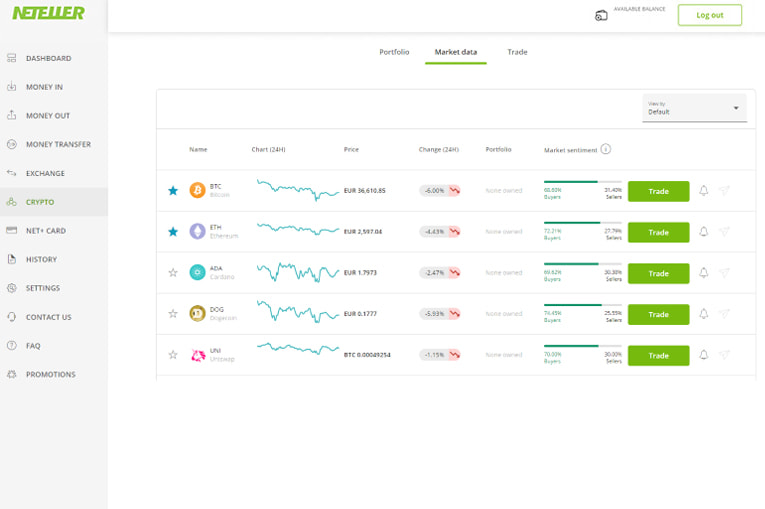This screenshot has height=509, width=765.
Task: Click the Promotions badge icon
Action: 12,374
